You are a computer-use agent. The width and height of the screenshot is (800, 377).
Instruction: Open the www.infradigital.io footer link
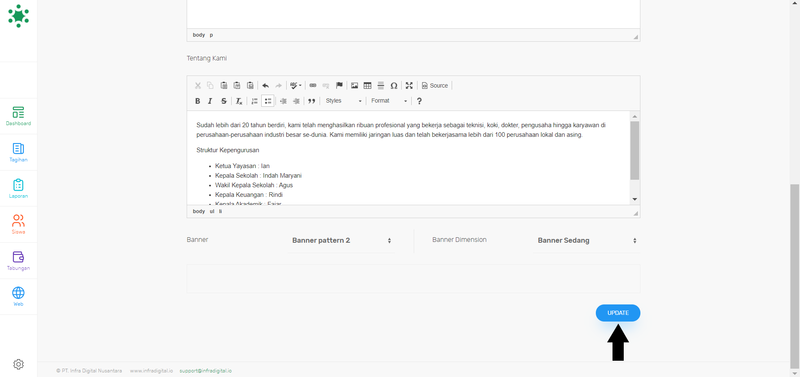pos(152,371)
